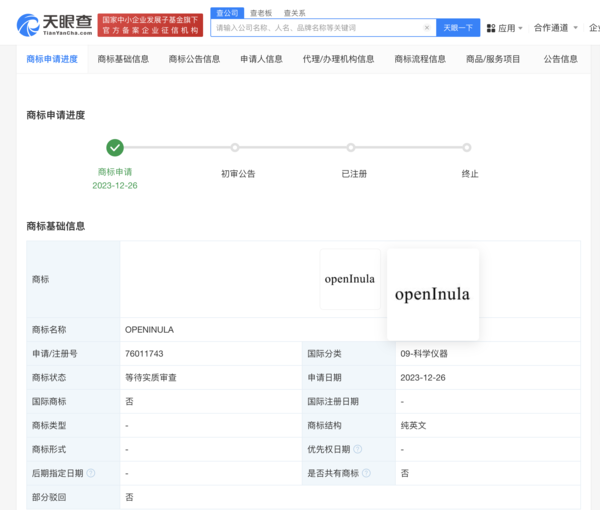Click application number 76011743
The width and height of the screenshot is (600, 510).
pyautogui.click(x=144, y=354)
